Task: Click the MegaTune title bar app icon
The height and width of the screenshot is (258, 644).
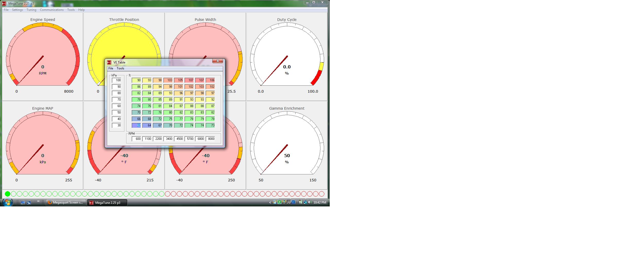Action: tap(4, 4)
